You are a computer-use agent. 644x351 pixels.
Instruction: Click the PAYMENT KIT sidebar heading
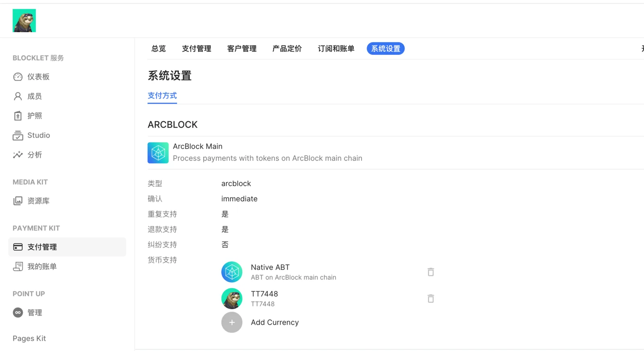[36, 228]
